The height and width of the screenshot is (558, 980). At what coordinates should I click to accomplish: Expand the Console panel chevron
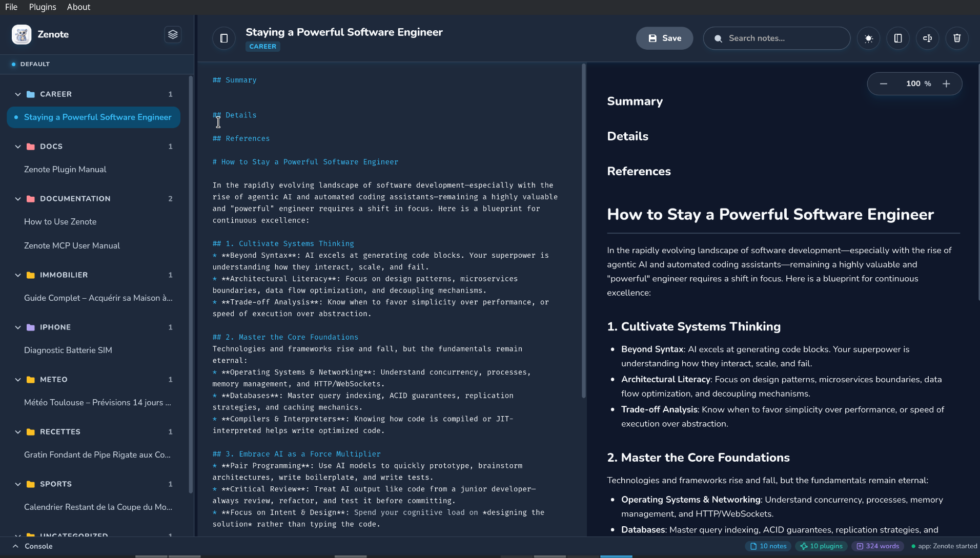point(15,546)
